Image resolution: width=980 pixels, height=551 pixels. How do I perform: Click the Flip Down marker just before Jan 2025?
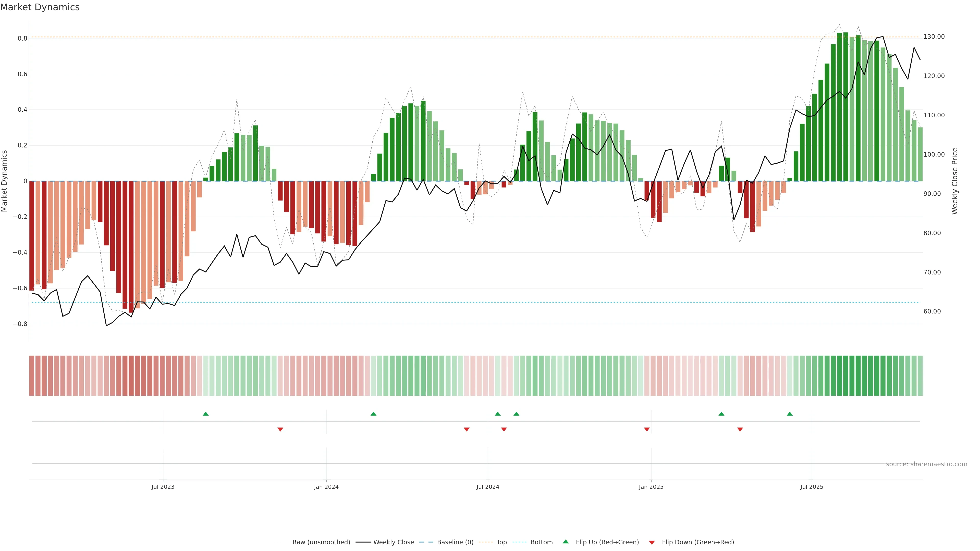(647, 429)
